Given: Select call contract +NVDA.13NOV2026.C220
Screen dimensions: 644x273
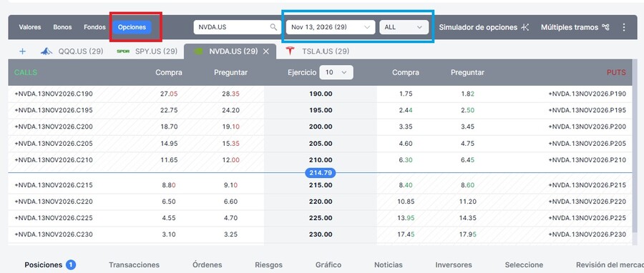Looking at the screenshot, I should pyautogui.click(x=54, y=202).
